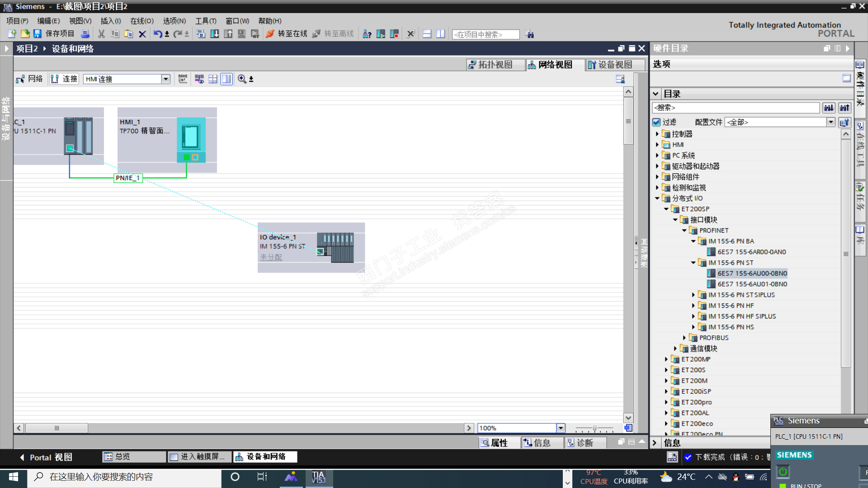Click the Print icon in toolbar
Image resolution: width=868 pixels, height=488 pixels.
click(x=85, y=34)
